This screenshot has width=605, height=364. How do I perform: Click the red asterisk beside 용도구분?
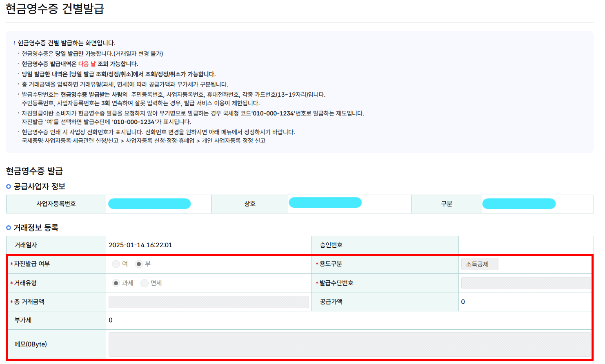318,264
